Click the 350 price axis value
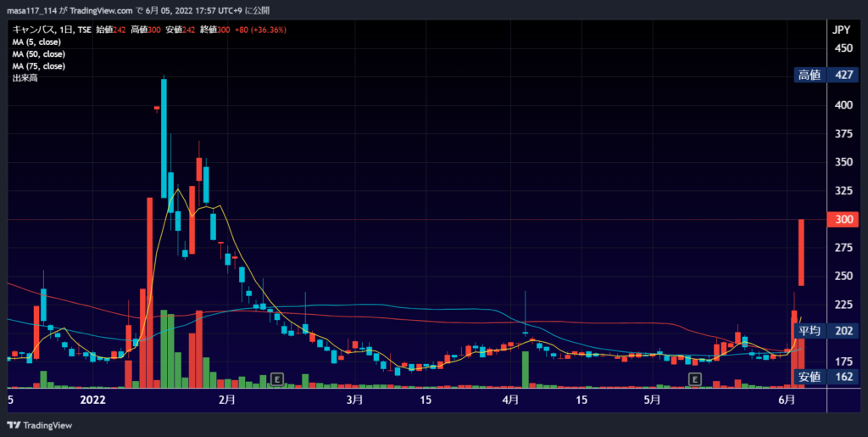Image resolution: width=868 pixels, height=437 pixels. click(843, 162)
